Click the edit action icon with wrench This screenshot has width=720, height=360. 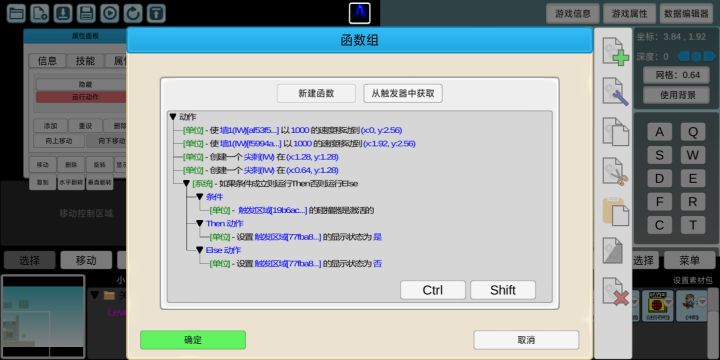point(615,92)
